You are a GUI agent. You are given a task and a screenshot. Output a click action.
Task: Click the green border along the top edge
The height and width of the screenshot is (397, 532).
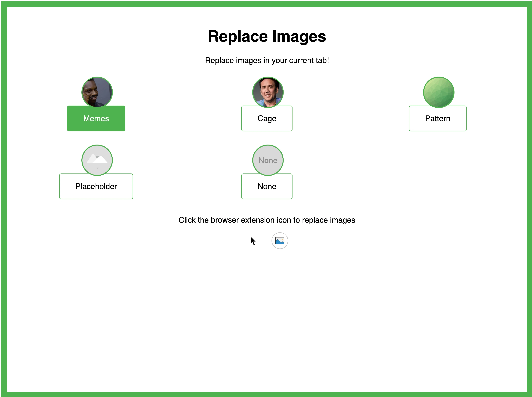click(266, 4)
